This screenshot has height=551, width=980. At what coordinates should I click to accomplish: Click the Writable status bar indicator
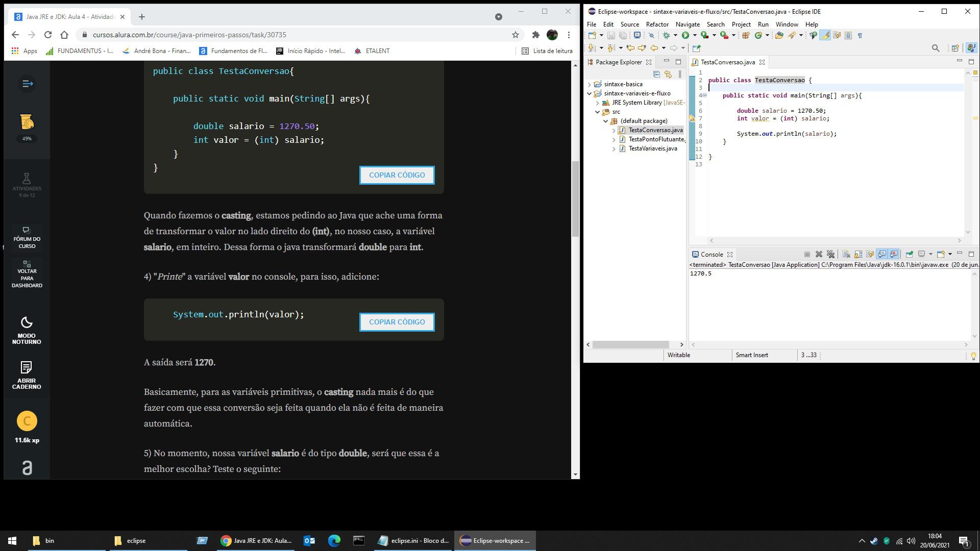coord(678,355)
